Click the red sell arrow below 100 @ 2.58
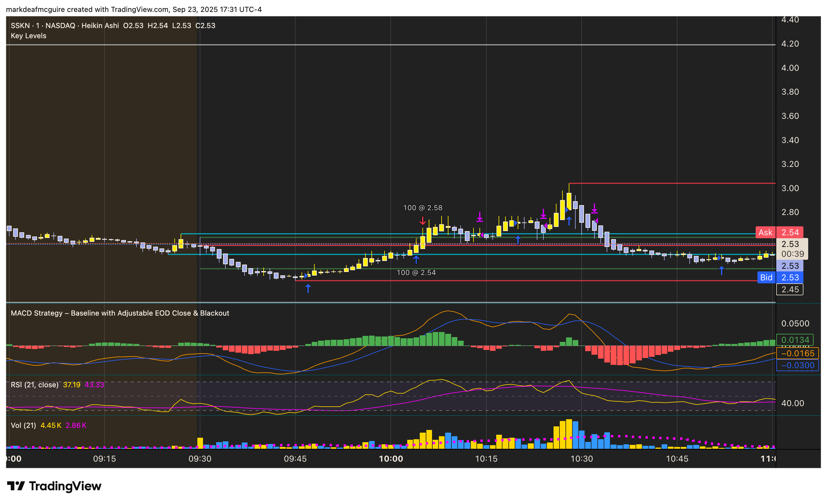The height and width of the screenshot is (504, 827). (x=422, y=220)
